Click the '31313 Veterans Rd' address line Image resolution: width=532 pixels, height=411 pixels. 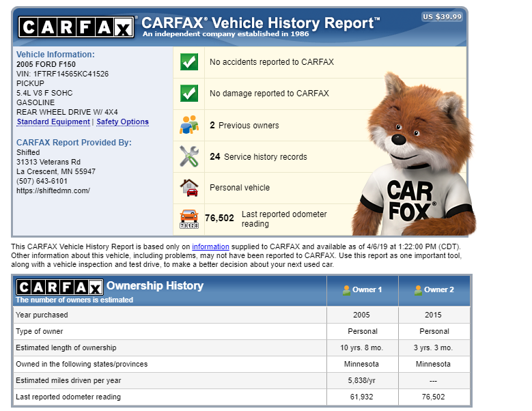pos(48,162)
